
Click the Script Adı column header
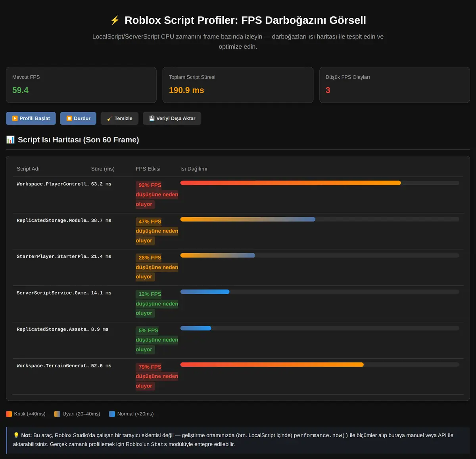pyautogui.click(x=28, y=169)
